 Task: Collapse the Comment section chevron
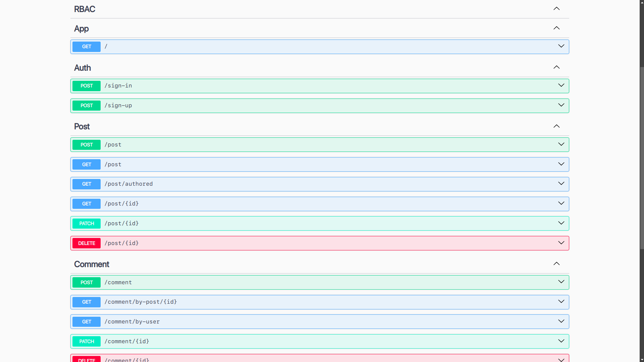(x=556, y=264)
